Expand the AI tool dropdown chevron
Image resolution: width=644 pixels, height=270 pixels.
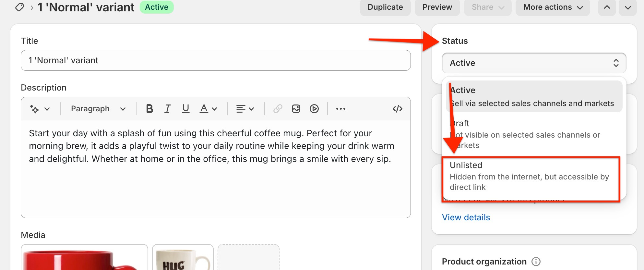(x=47, y=109)
